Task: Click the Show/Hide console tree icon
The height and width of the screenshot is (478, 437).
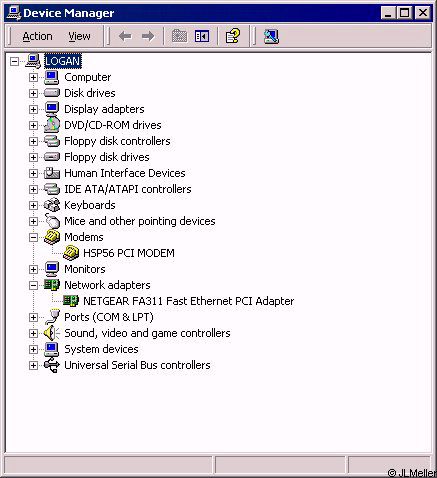Action: coord(202,36)
